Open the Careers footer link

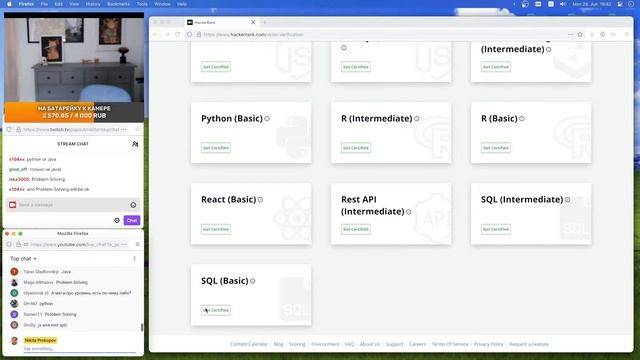[x=418, y=344]
